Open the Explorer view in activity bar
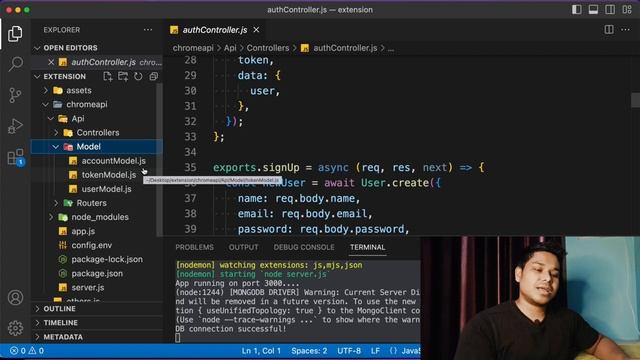The image size is (640, 360). point(15,33)
